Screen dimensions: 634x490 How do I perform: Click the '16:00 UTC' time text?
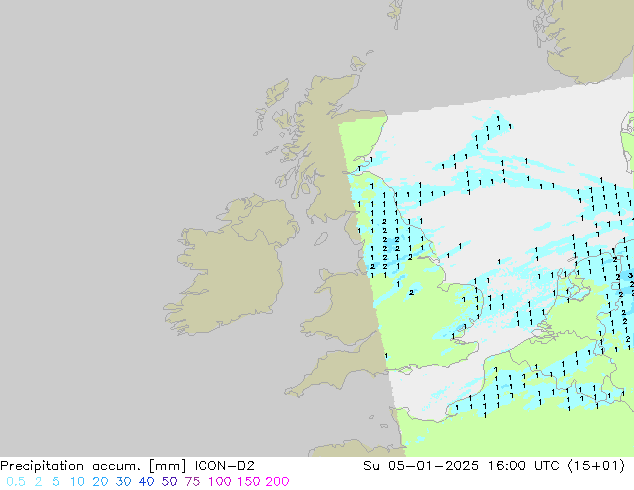coord(523,466)
